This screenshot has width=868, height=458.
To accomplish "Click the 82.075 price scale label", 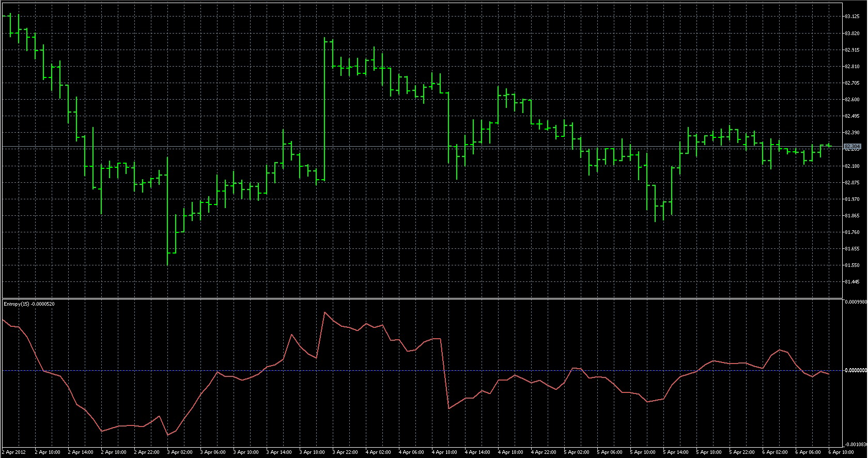I will click(852, 183).
